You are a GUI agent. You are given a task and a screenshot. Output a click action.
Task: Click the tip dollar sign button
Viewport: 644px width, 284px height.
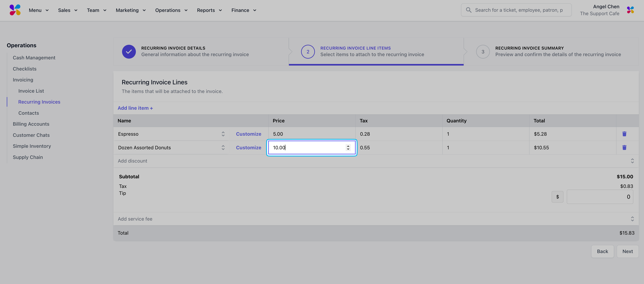557,197
